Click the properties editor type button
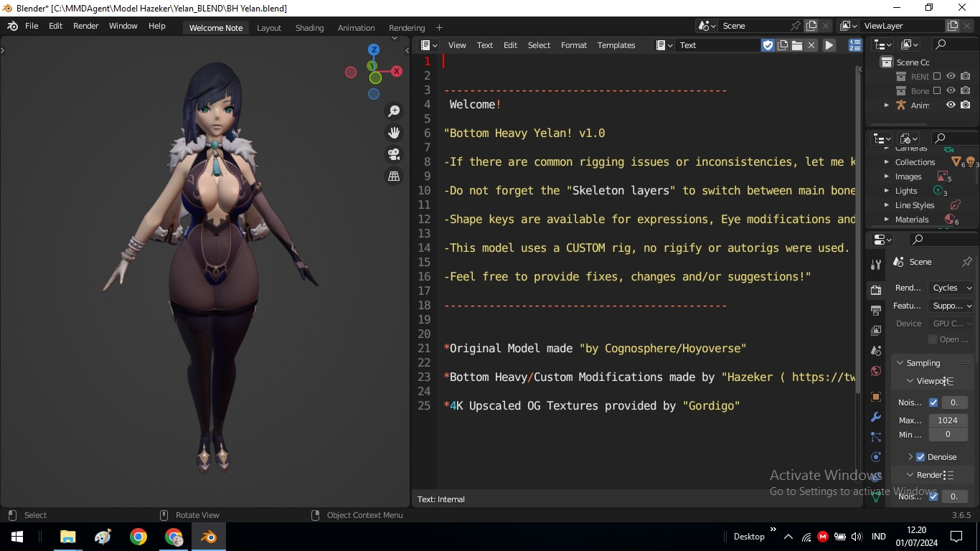 coord(882,240)
